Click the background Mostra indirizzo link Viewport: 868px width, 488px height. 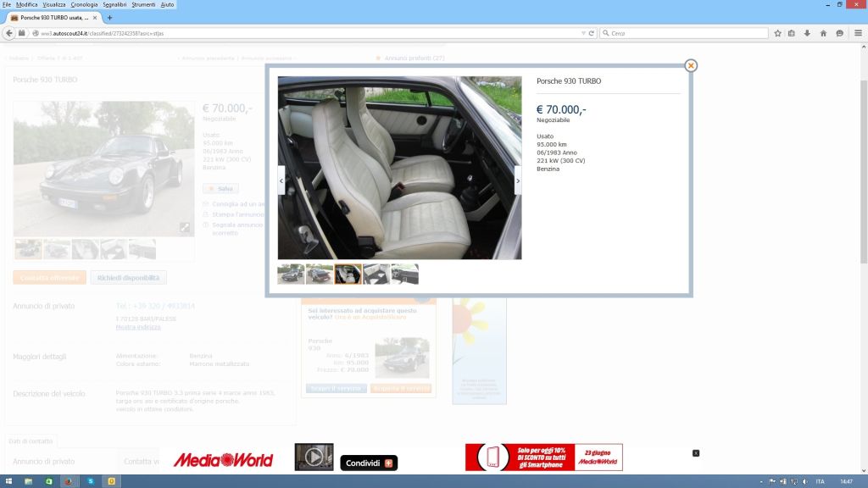click(138, 327)
